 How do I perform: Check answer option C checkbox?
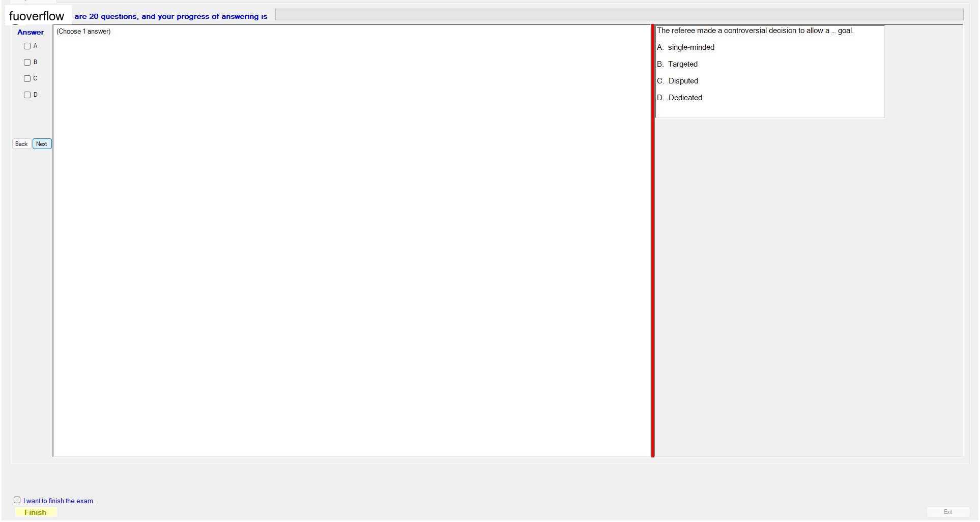pyautogui.click(x=27, y=79)
